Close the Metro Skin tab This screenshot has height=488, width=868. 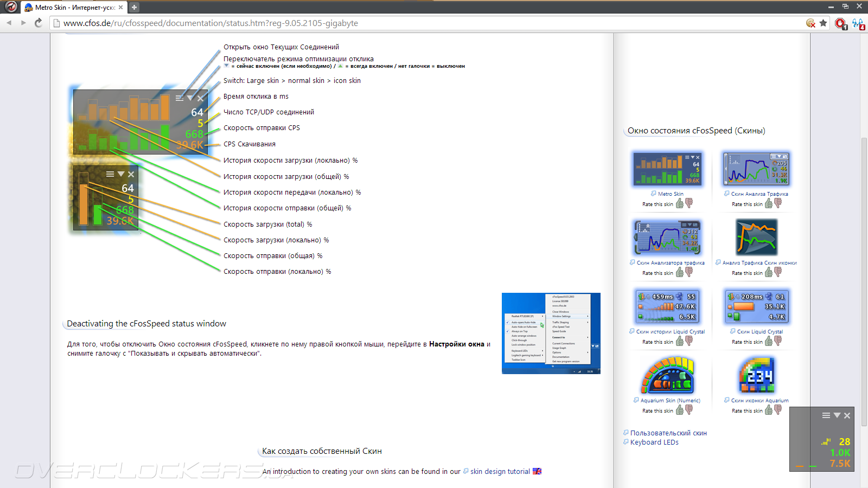coord(120,7)
